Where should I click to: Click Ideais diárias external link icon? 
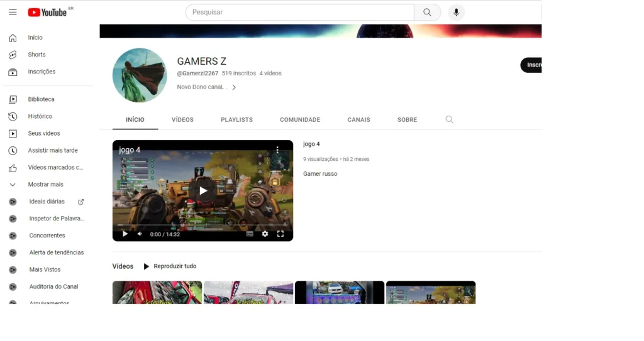pos(81,202)
